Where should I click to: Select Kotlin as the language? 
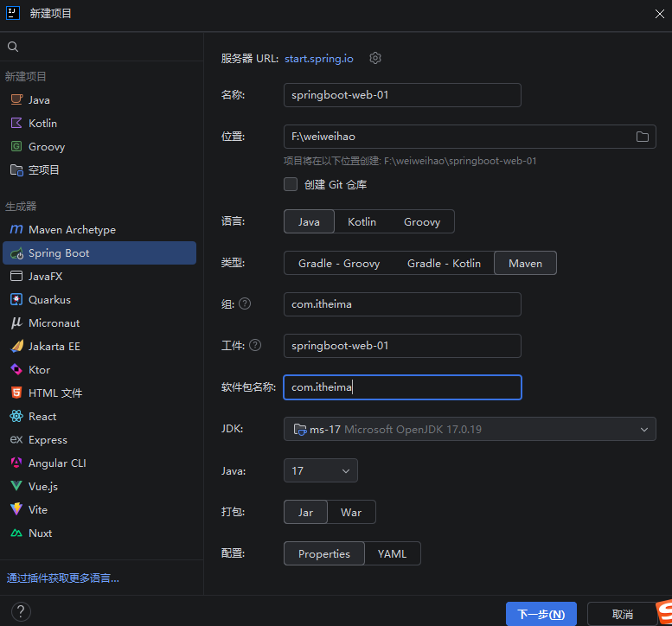click(362, 221)
